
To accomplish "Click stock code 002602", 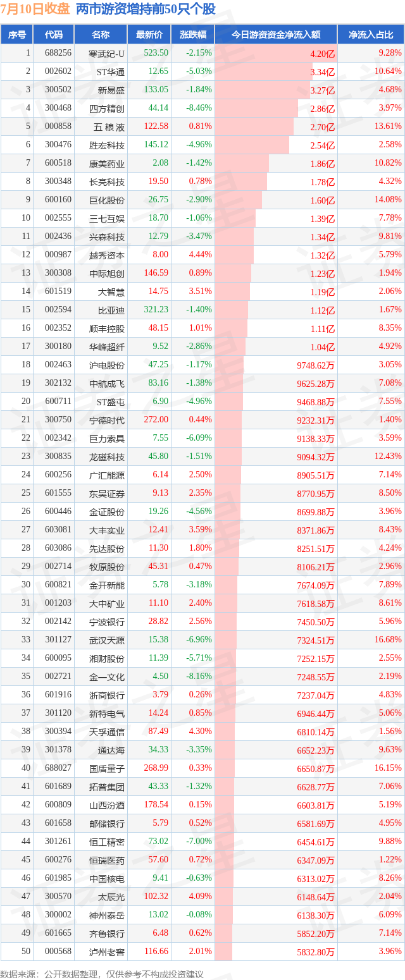I will pyautogui.click(x=58, y=71).
